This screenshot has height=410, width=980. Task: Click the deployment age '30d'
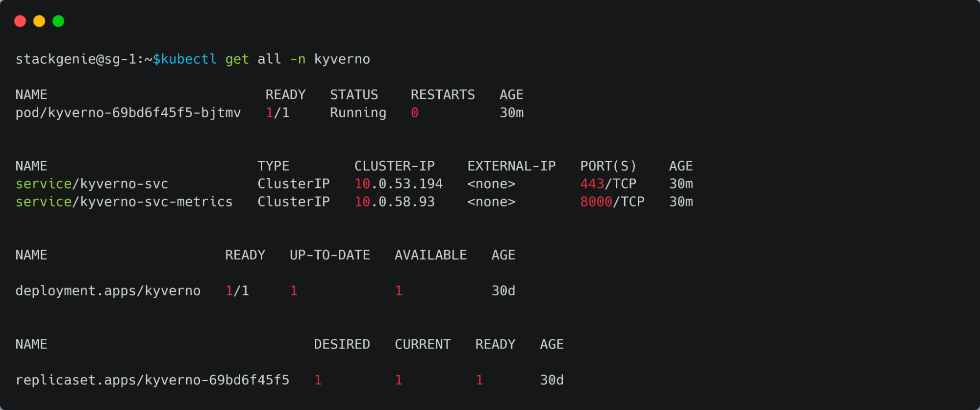point(503,291)
